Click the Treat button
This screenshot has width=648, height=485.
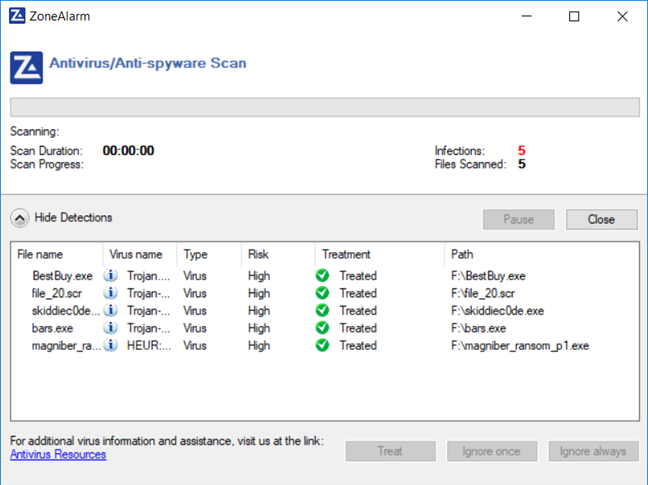tap(390, 451)
